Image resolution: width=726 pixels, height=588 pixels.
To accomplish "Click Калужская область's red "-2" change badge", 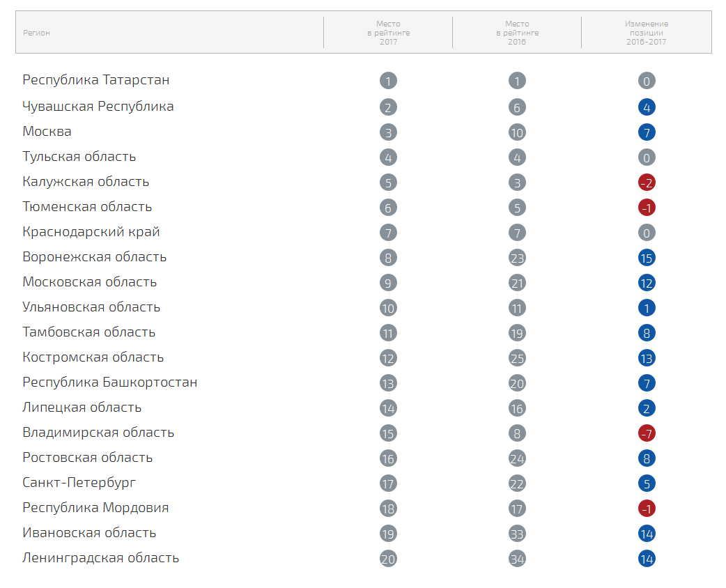I will [647, 183].
